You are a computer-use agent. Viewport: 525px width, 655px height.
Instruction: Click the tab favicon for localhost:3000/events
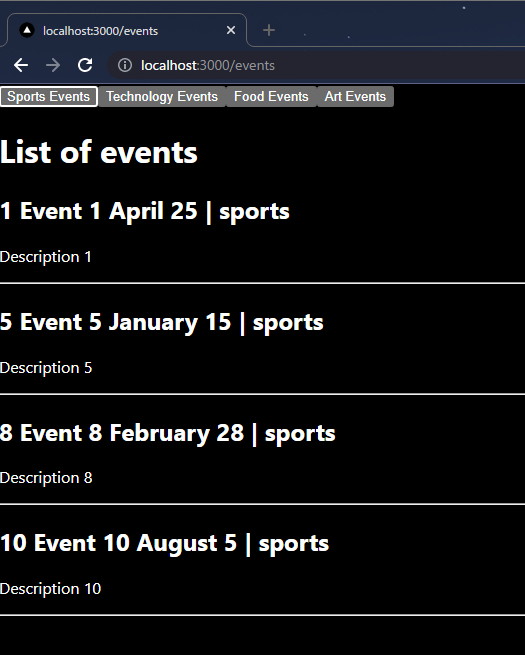tap(27, 30)
